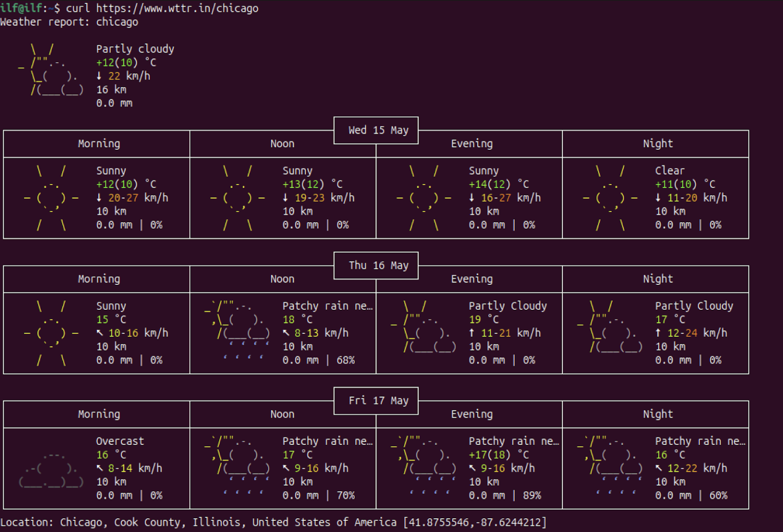
Task: Click the Chicago coordinates in the Location line
Action: click(475, 522)
